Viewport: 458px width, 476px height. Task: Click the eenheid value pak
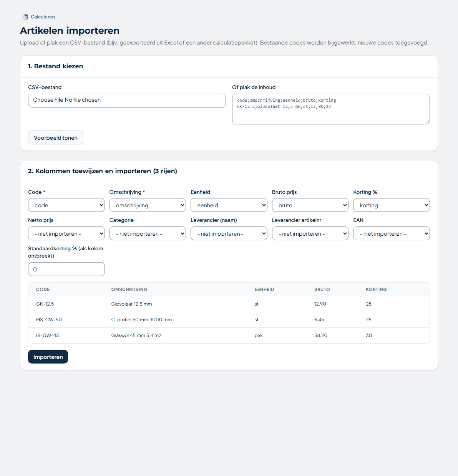click(x=259, y=336)
